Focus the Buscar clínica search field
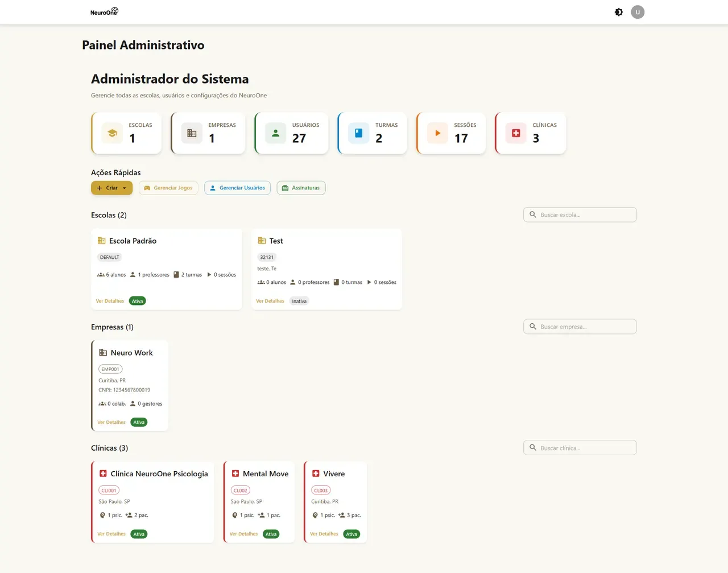 tap(580, 448)
